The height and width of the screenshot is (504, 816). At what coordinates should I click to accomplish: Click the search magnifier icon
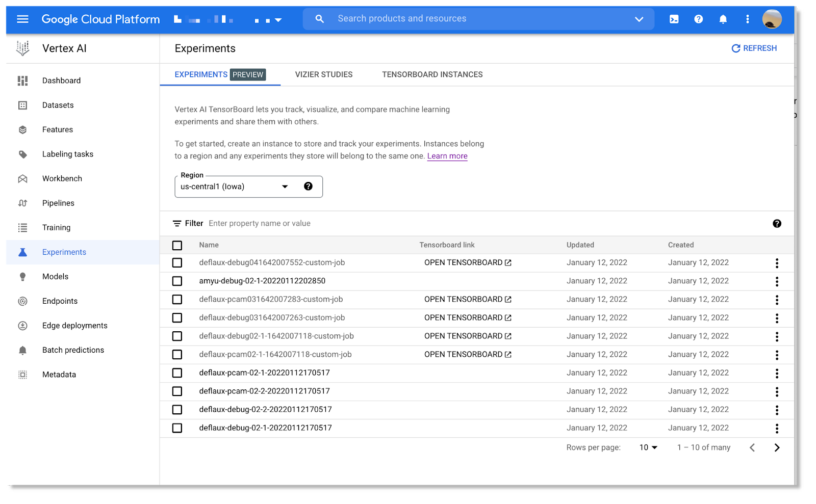[319, 19]
